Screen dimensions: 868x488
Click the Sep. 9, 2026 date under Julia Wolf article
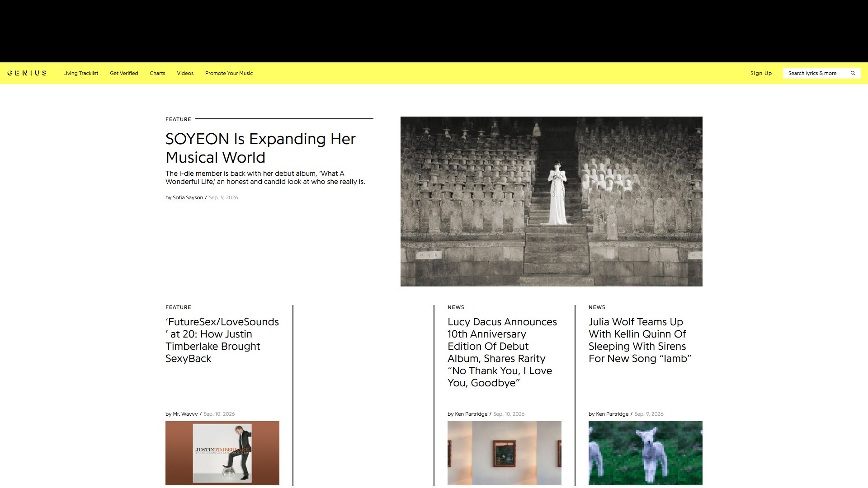649,414
